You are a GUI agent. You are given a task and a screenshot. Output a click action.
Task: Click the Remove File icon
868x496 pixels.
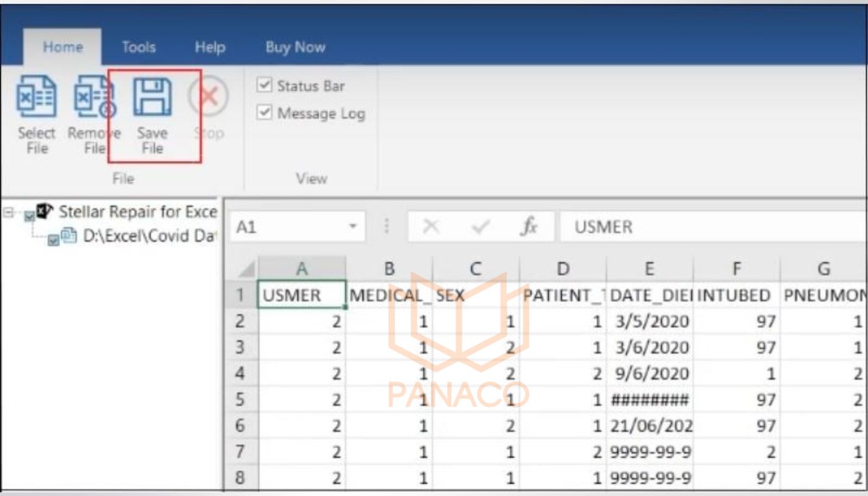94,97
